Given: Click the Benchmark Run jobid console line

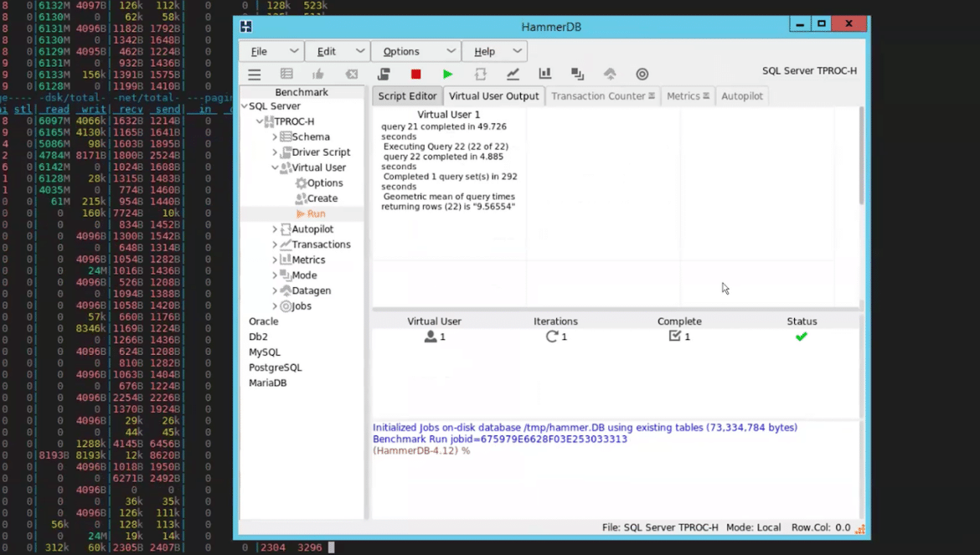Looking at the screenshot, I should [499, 439].
